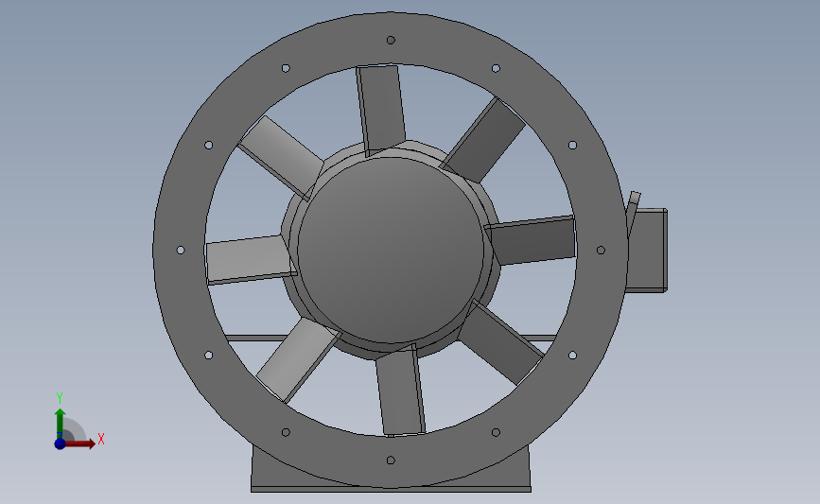This screenshot has height=504, width=820.
Task: Select the upper-left diagonal fan blade
Action: pyautogui.click(x=281, y=157)
